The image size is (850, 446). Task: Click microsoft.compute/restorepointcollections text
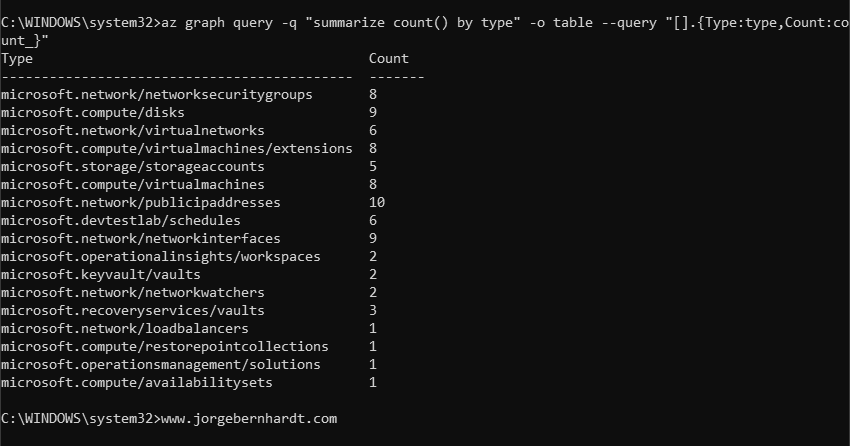(x=164, y=347)
